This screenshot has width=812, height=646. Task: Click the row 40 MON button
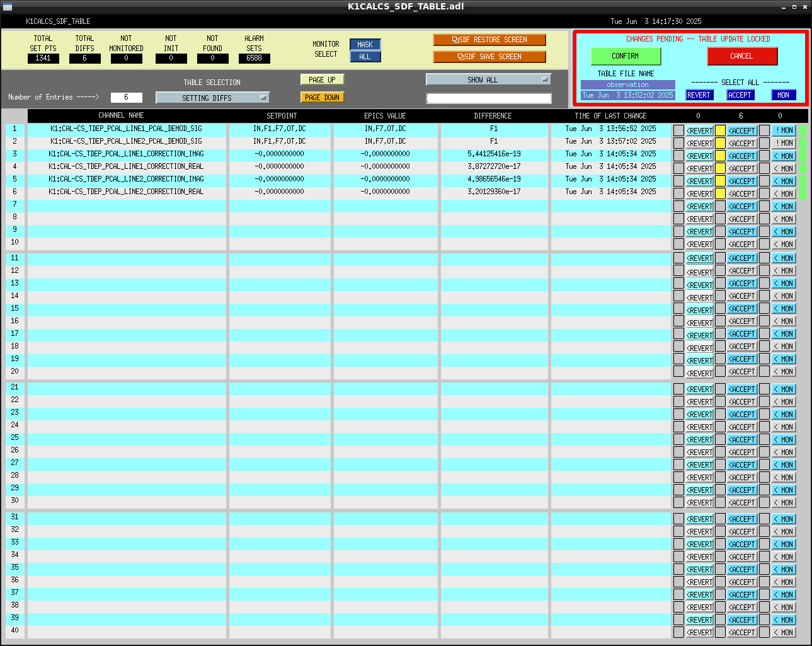coord(784,632)
